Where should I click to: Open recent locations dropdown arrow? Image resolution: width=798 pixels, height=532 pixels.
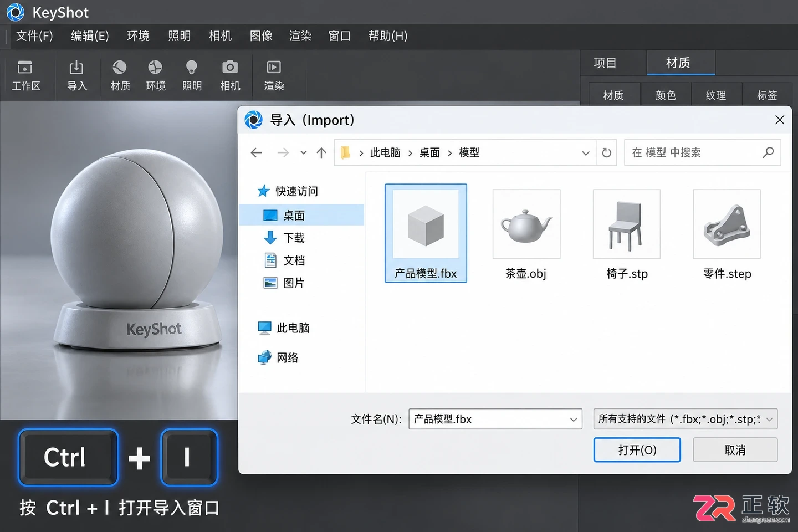303,152
